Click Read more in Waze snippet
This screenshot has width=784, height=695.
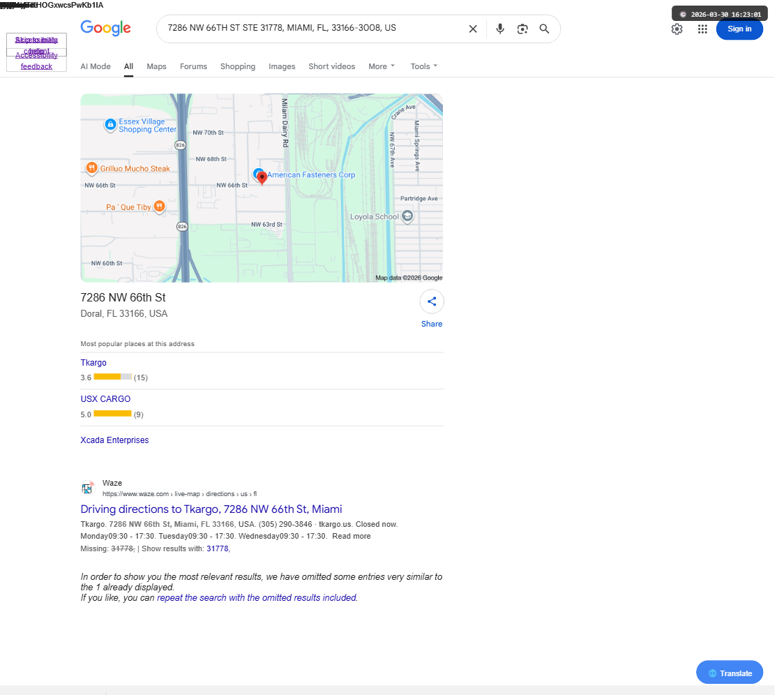tap(352, 537)
